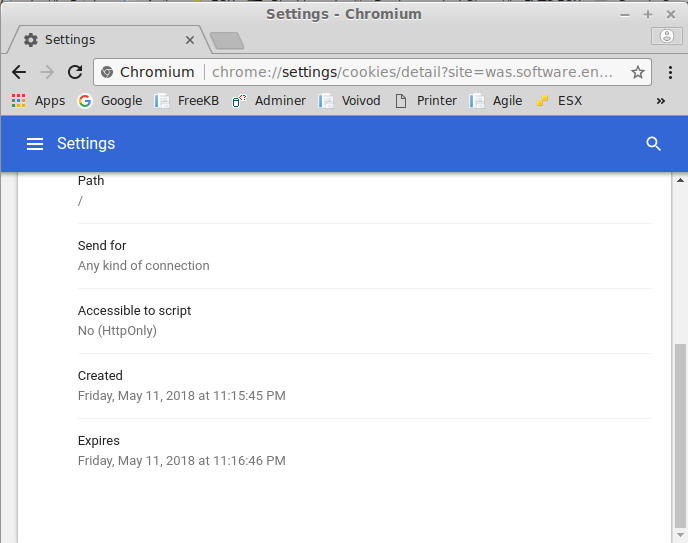Click the scrollbar down arrow

pyautogui.click(x=680, y=535)
